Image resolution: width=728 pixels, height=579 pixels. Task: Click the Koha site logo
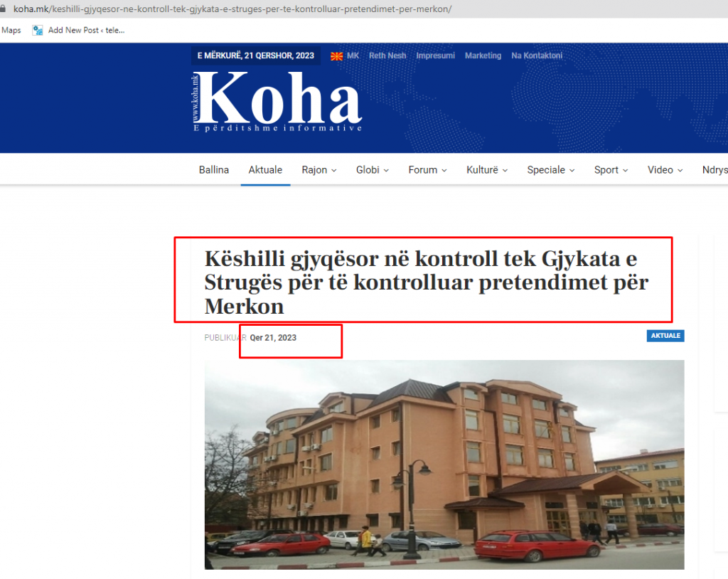click(x=277, y=102)
